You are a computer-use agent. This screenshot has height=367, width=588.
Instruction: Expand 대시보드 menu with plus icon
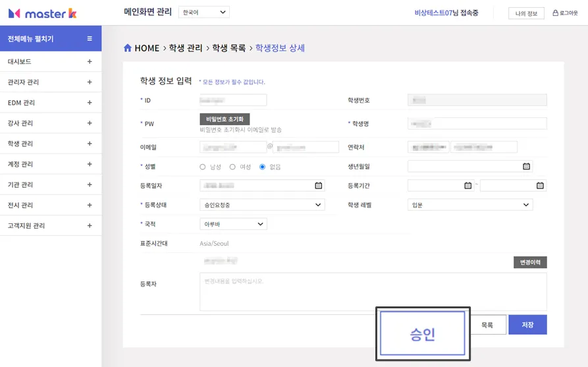click(x=90, y=61)
